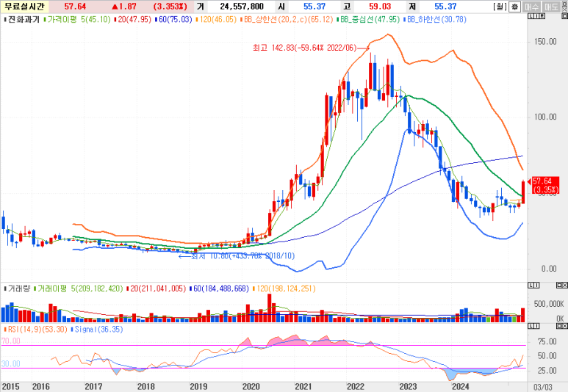Click the 100.00 price axis label
Image resolution: width=568 pixels, height=392 pixels.
click(545, 117)
